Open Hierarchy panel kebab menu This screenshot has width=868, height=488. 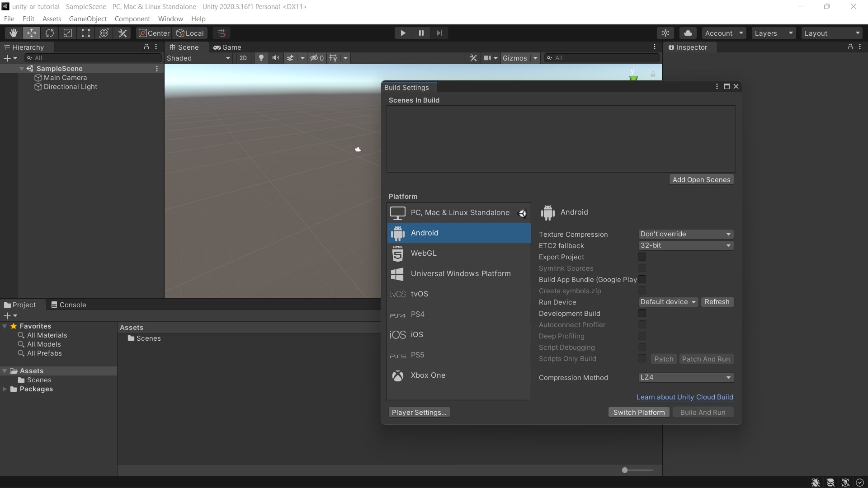click(x=156, y=47)
